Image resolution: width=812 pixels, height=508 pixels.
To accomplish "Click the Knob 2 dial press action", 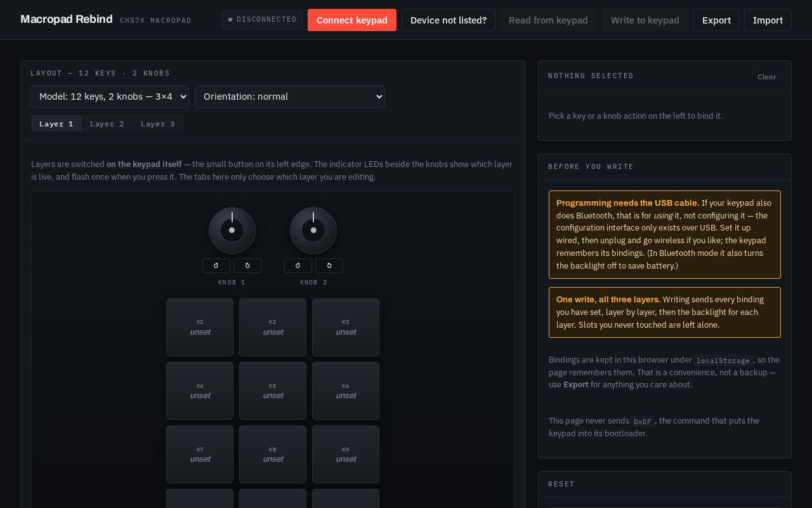I will coord(313,231).
